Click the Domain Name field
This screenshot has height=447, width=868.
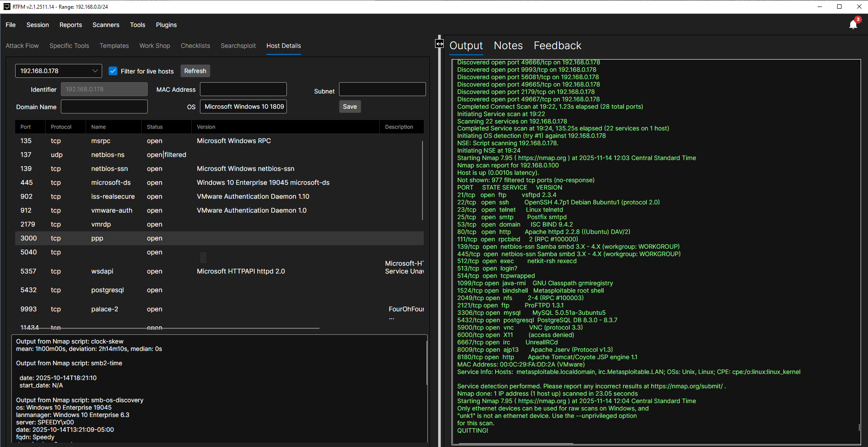104,107
